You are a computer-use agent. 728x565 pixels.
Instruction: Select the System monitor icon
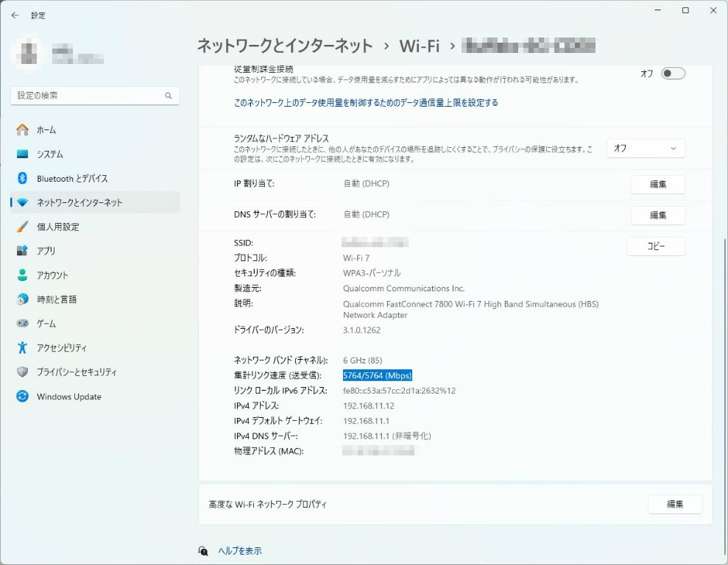22,154
